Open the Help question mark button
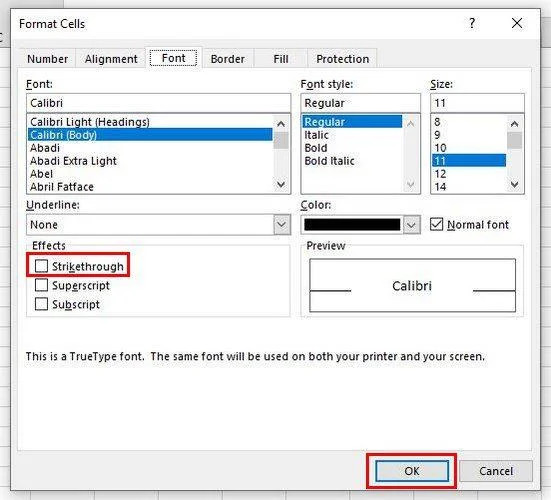The height and width of the screenshot is (500, 551). [472, 24]
